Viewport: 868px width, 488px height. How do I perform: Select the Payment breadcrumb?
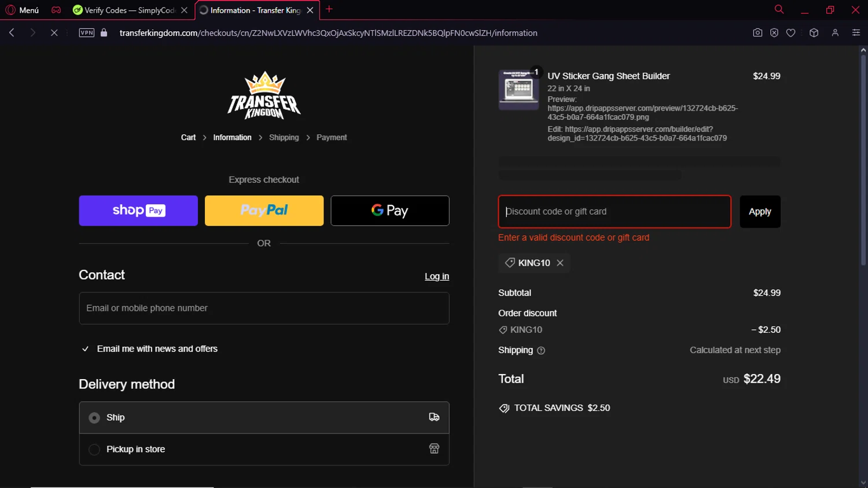tap(332, 137)
